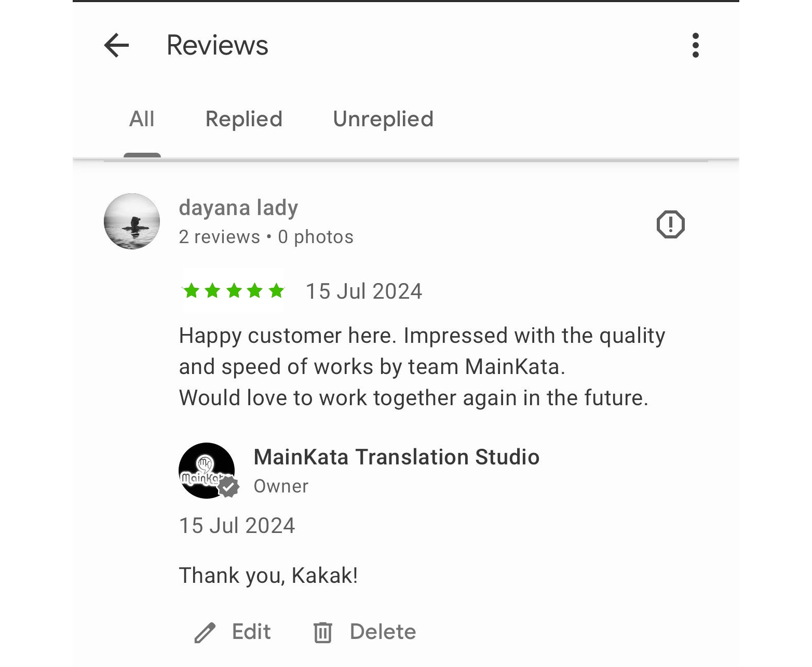Click the 2 reviews · 0 photos line

[x=266, y=237]
